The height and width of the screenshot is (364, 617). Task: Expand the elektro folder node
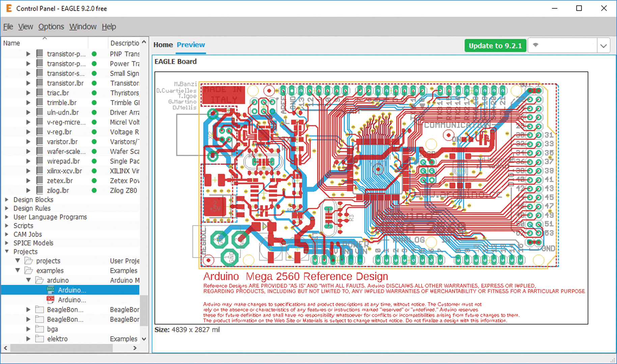(x=28, y=338)
